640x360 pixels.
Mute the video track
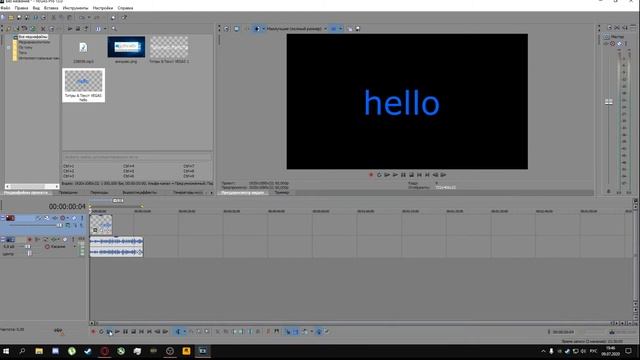pyautogui.click(x=74, y=218)
